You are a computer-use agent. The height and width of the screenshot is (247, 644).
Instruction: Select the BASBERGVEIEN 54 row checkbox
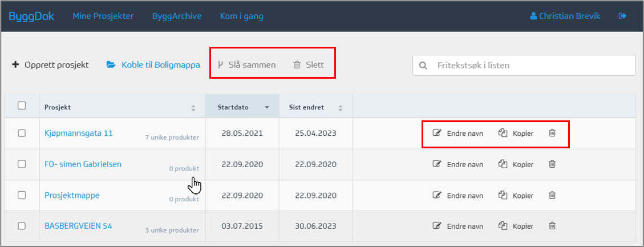[22, 226]
